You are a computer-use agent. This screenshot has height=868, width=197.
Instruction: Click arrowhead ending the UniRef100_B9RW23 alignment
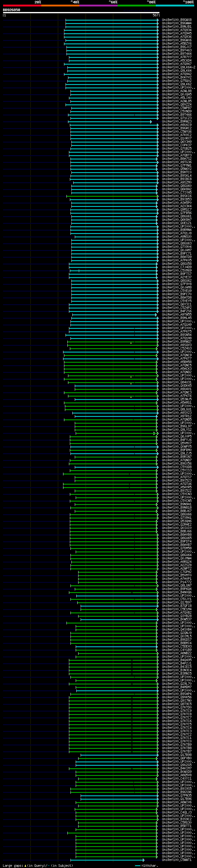pos(151,122)
